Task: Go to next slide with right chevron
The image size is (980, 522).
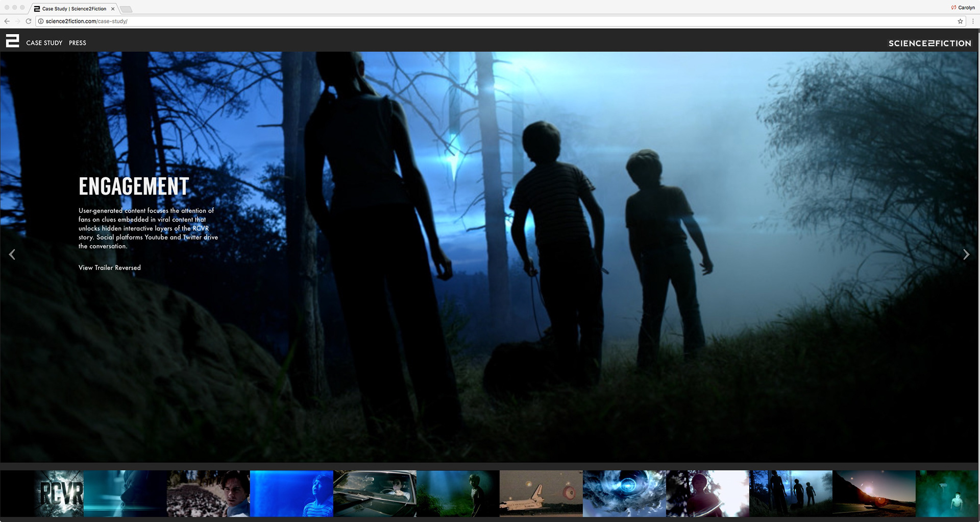Action: [966, 254]
